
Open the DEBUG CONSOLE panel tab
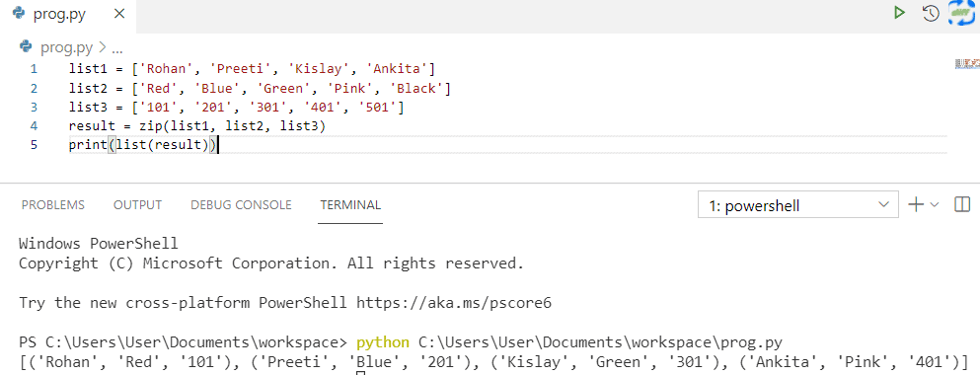click(241, 205)
